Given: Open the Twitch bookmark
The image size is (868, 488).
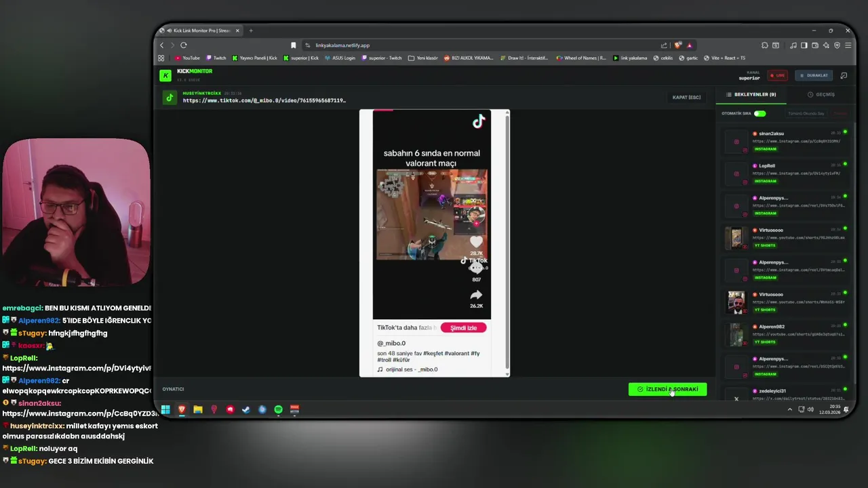Looking at the screenshot, I should click(216, 58).
